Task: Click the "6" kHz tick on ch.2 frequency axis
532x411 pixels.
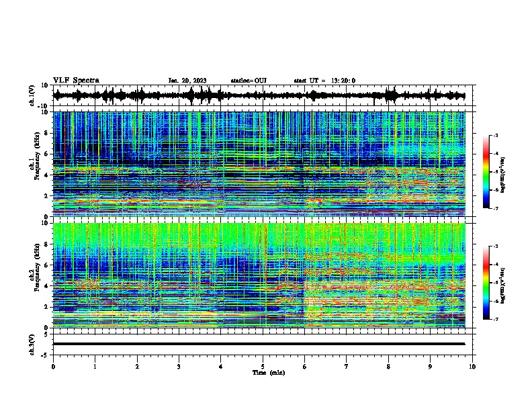Action: pos(47,265)
